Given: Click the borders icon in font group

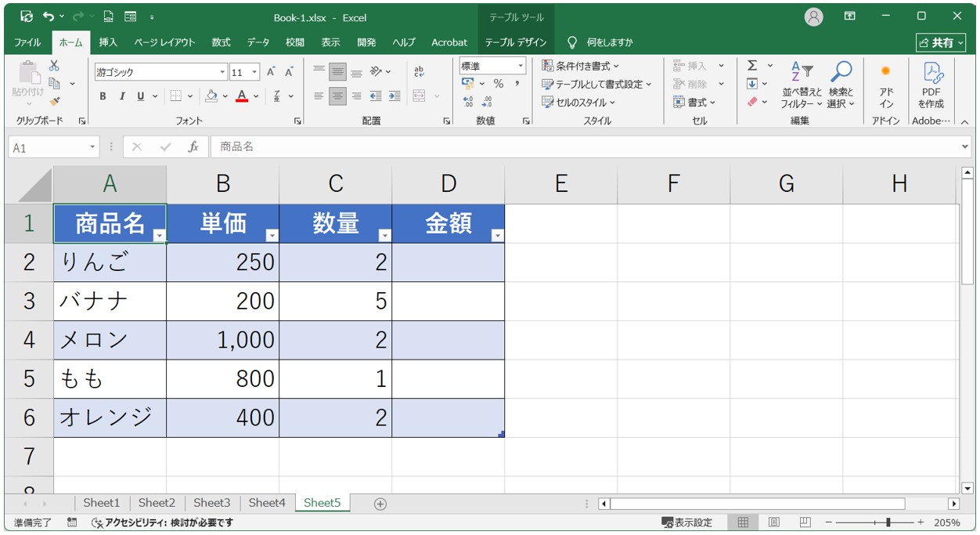Looking at the screenshot, I should coord(175,96).
